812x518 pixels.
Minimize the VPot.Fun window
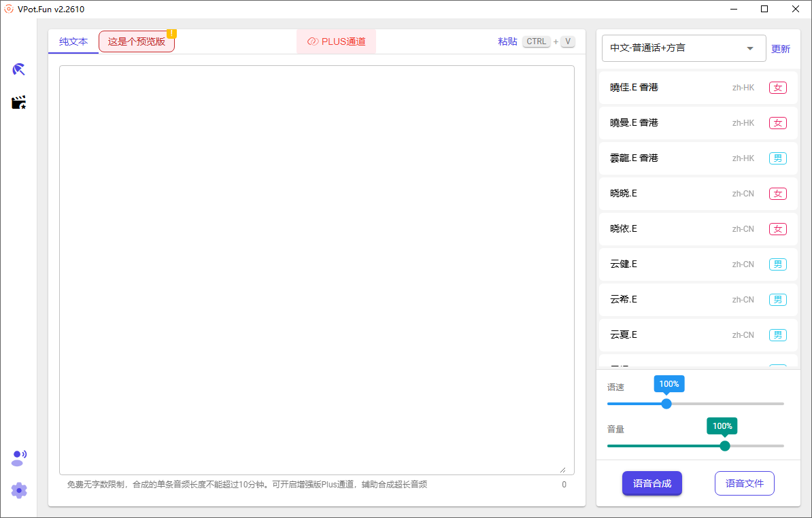coord(734,9)
